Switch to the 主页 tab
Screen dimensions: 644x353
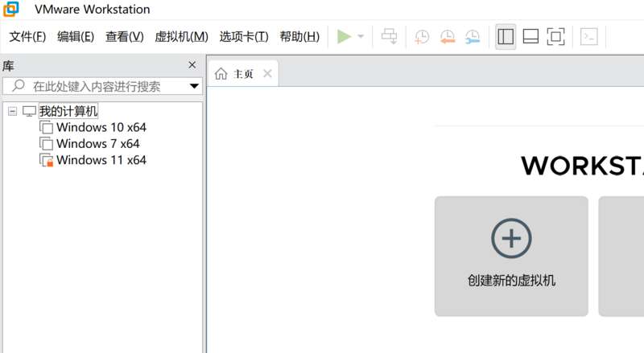(x=243, y=74)
